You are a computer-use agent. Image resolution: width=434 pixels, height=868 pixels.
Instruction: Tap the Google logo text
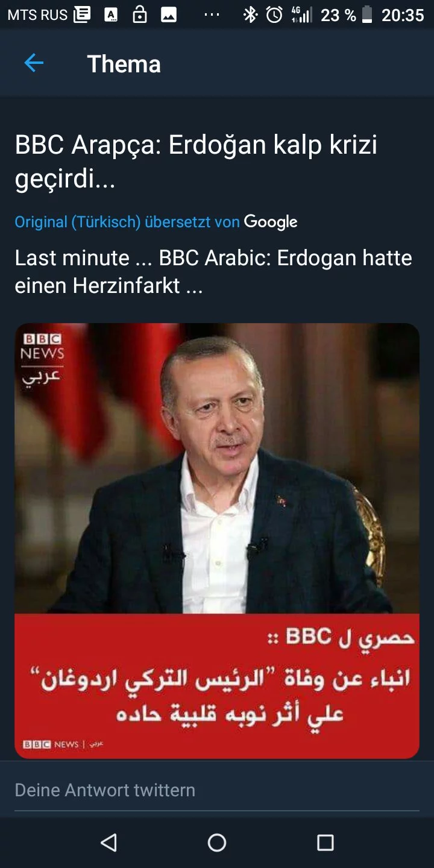pos(271,222)
